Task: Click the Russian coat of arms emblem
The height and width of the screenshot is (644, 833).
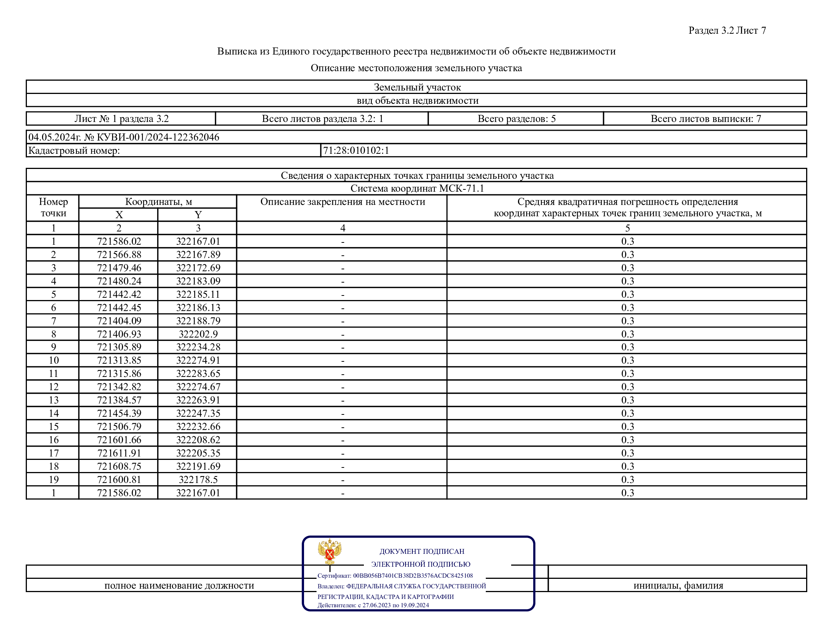Action: (329, 551)
